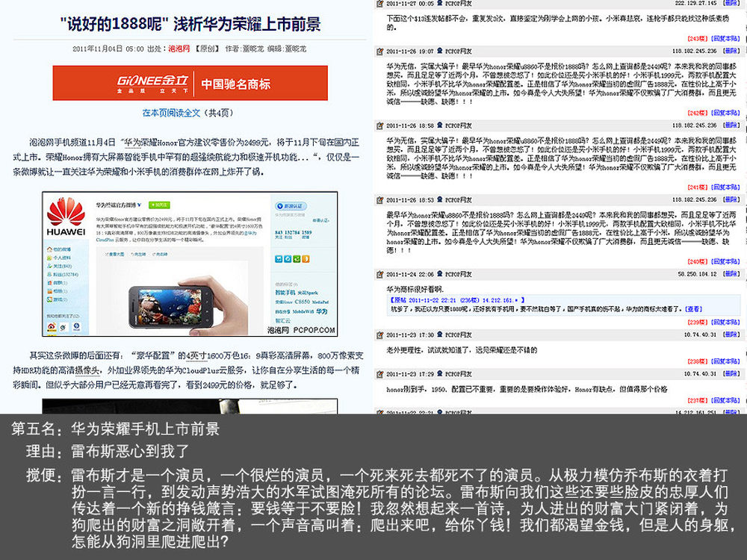Click the red 237楼 floor link
The image size is (747, 560).
coord(698,400)
